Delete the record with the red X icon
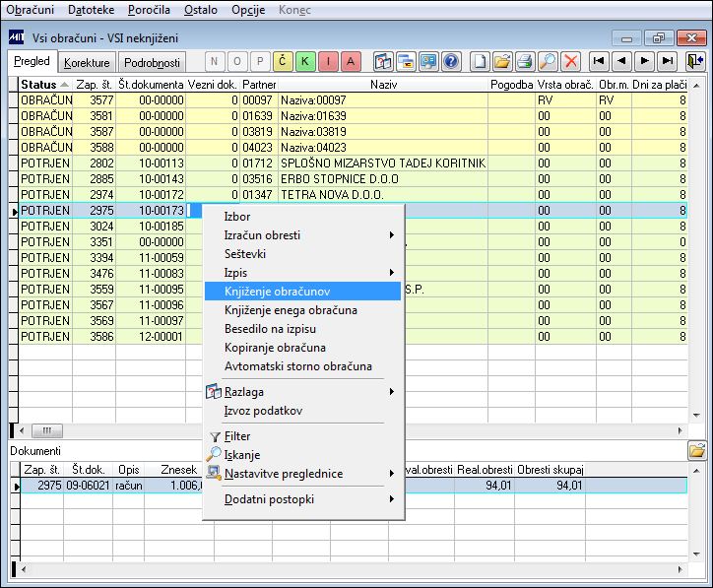This screenshot has width=713, height=588. pos(570,61)
